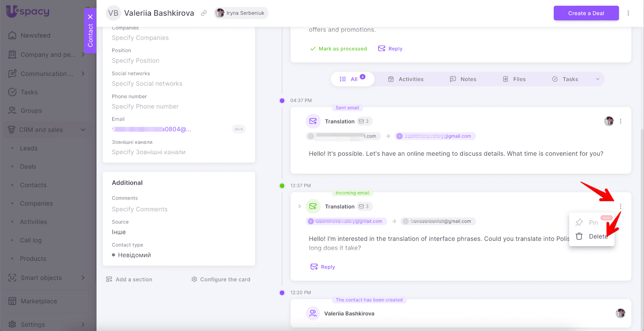Click the Create a Deal button
Screen dimensions: 644x331
click(586, 13)
